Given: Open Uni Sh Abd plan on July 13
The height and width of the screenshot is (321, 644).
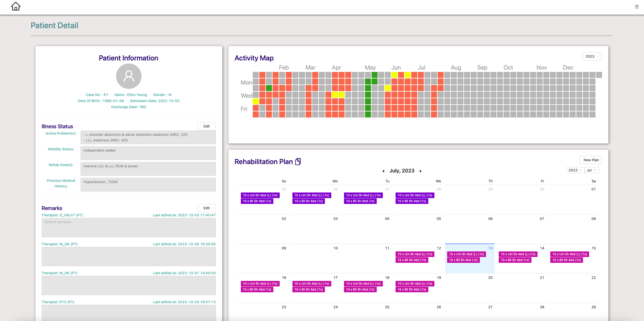Looking at the screenshot, I should [466, 254].
